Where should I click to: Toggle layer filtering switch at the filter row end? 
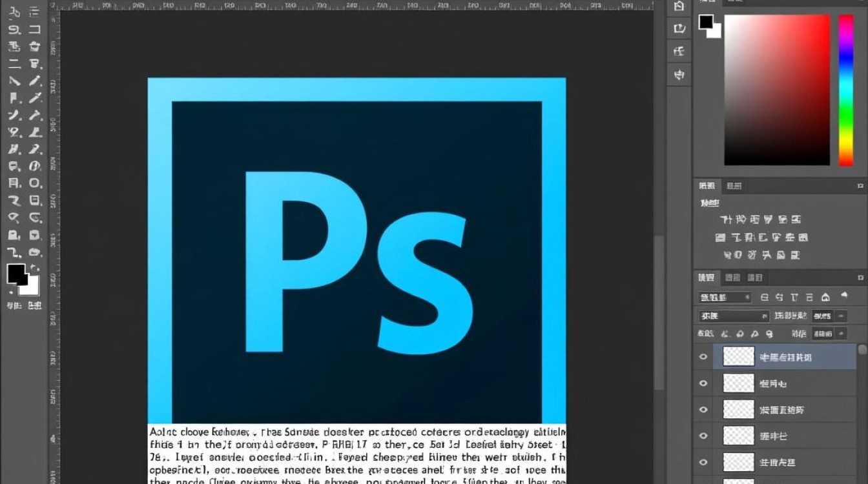point(844,295)
